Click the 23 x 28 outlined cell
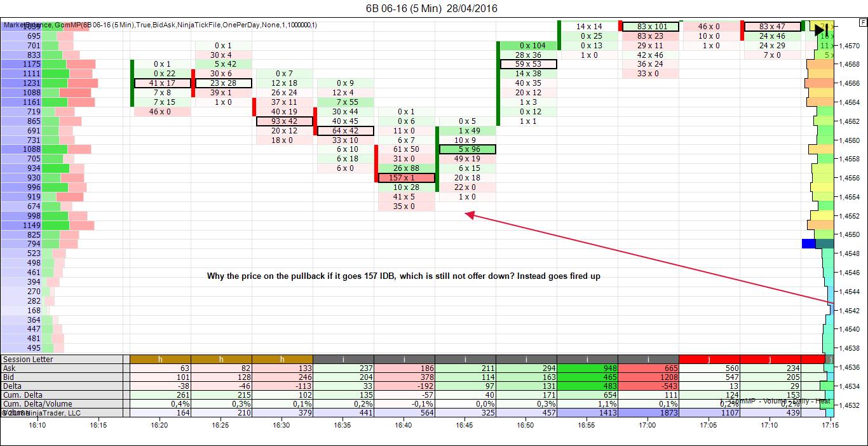The image size is (868, 446). 223,83
